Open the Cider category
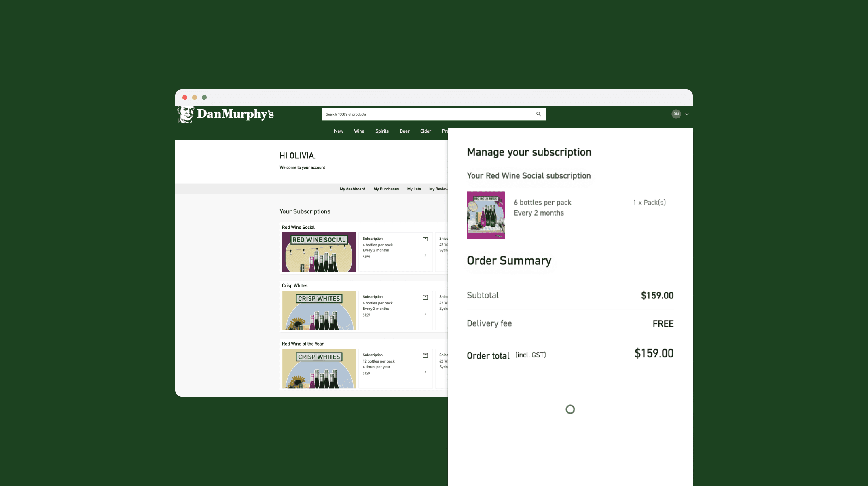 click(x=425, y=131)
